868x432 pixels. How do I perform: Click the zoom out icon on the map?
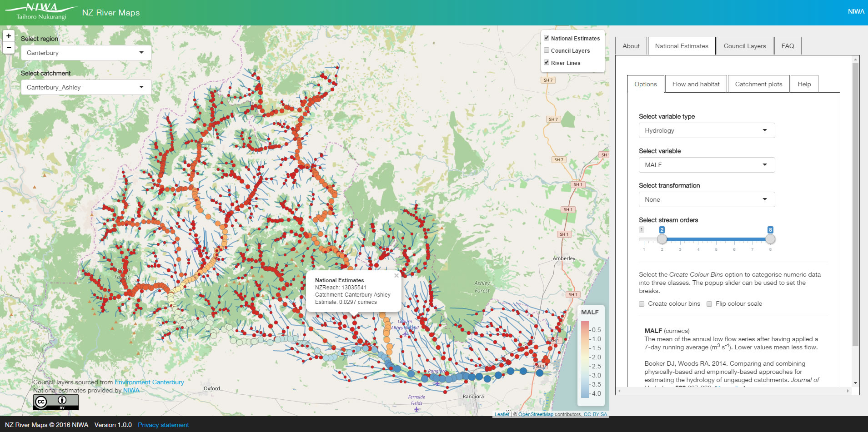tap(8, 47)
